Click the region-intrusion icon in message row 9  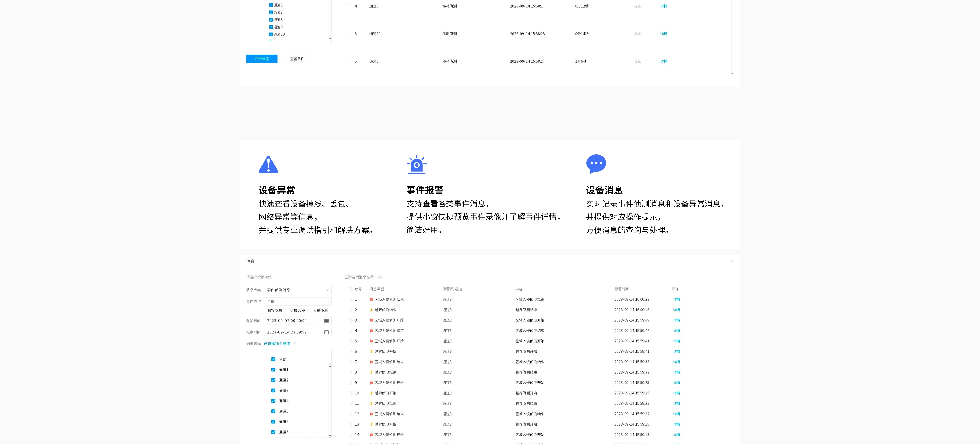371,383
